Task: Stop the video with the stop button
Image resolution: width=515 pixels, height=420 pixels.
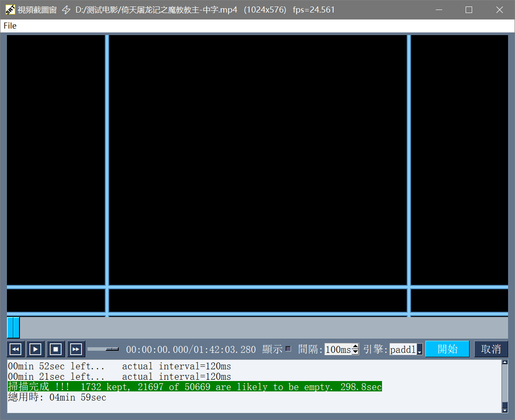Action: 56,349
